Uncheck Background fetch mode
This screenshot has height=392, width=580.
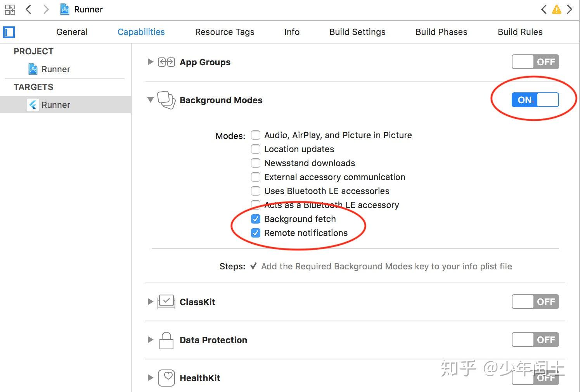click(x=256, y=219)
